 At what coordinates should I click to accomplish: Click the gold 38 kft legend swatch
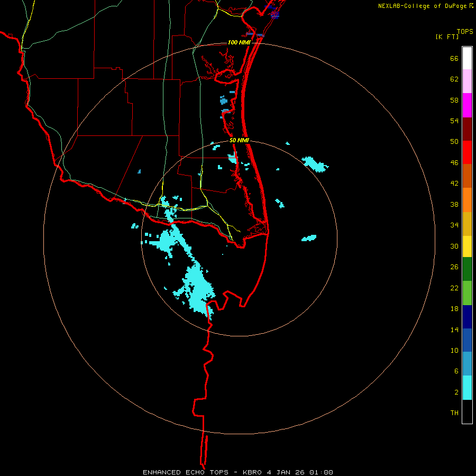pyautogui.click(x=467, y=224)
